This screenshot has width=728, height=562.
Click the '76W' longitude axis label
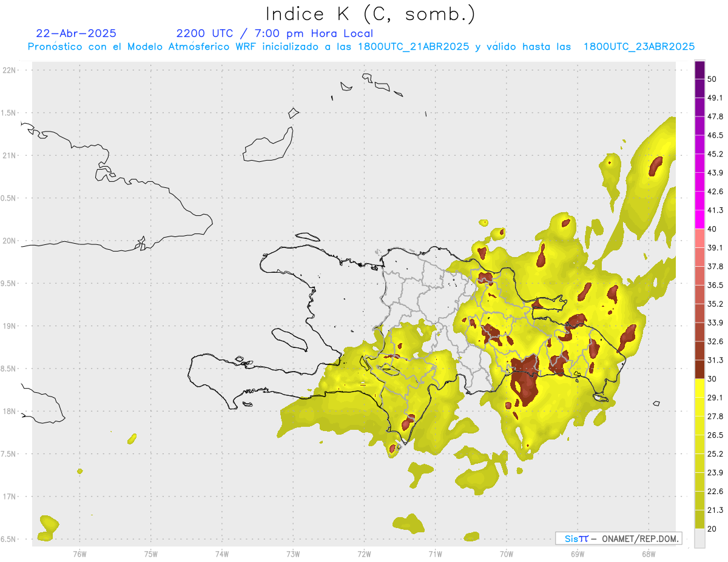click(x=79, y=554)
